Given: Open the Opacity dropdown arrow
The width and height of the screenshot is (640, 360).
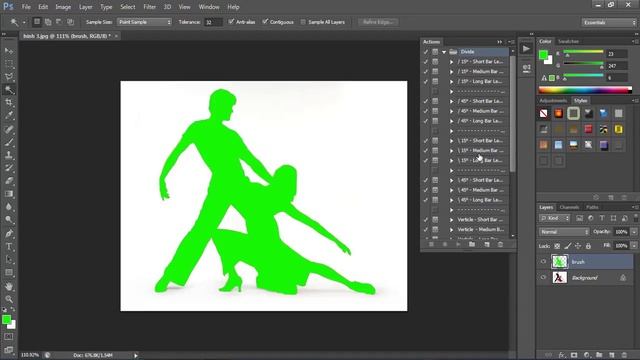Looking at the screenshot, I should (634, 232).
